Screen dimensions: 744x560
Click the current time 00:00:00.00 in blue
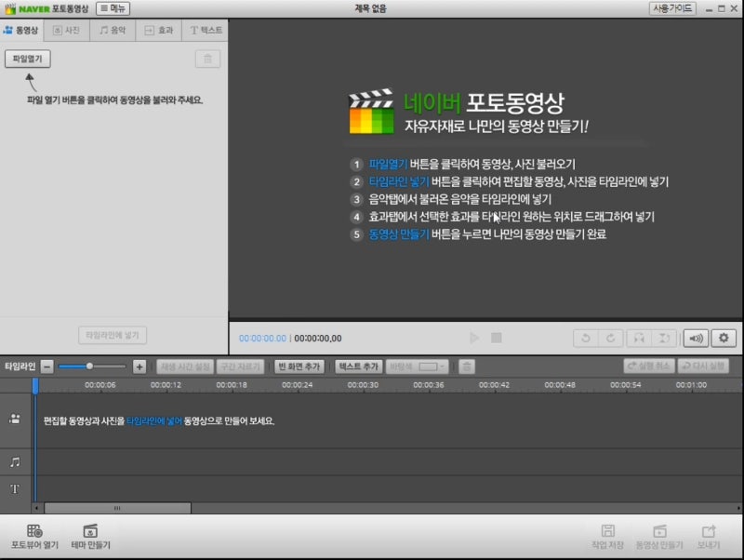coord(262,339)
